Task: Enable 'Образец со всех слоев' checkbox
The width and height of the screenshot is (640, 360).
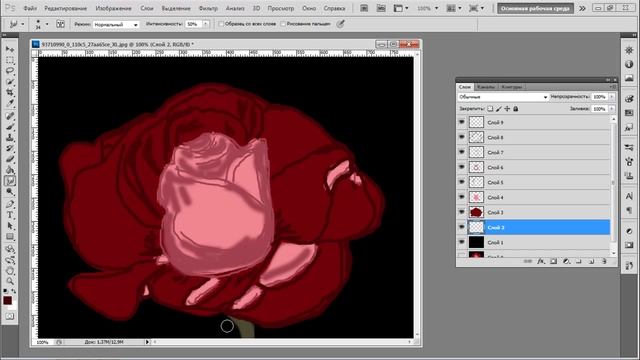Action: click(221, 24)
